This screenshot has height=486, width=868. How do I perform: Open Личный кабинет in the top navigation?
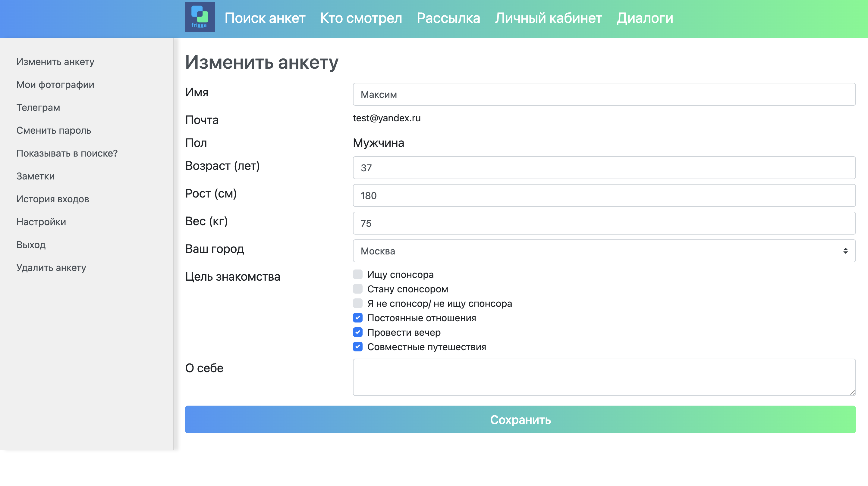tap(548, 18)
